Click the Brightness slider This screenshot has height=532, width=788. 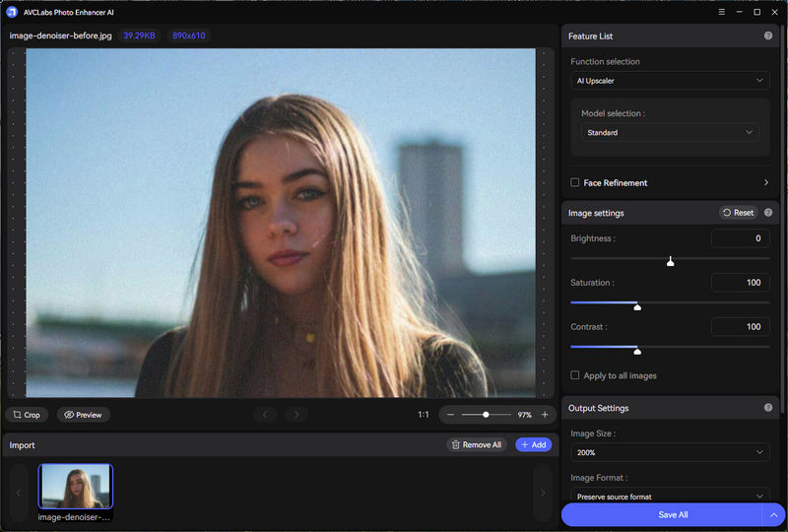[x=670, y=259]
